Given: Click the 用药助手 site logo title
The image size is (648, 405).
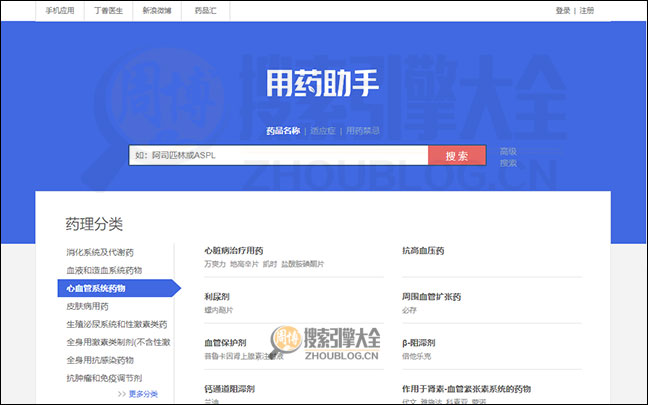Looking at the screenshot, I should [x=322, y=83].
